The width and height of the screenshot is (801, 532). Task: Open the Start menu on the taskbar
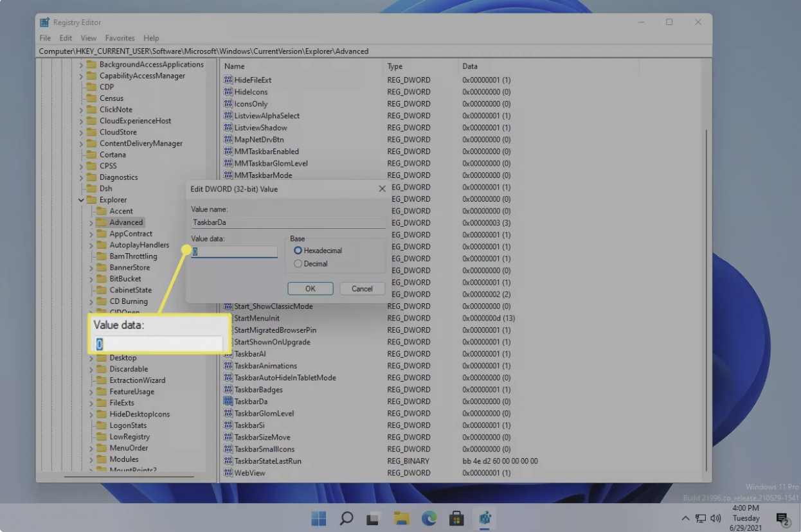[x=319, y=518]
